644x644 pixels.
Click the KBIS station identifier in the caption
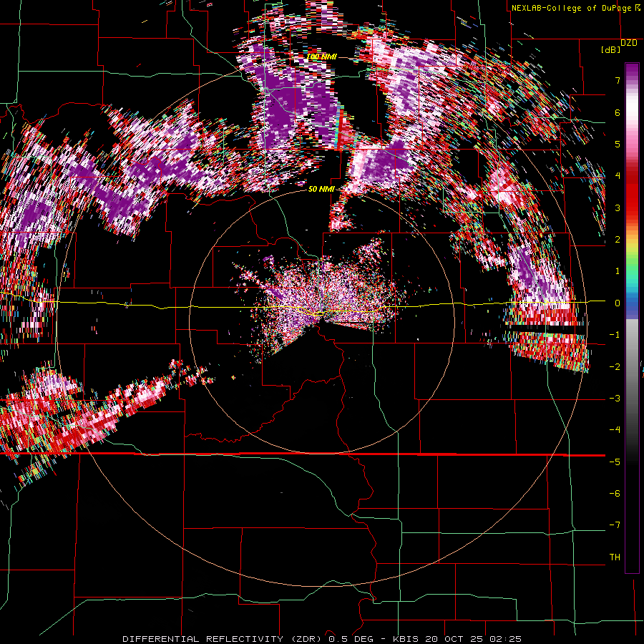pos(406,639)
